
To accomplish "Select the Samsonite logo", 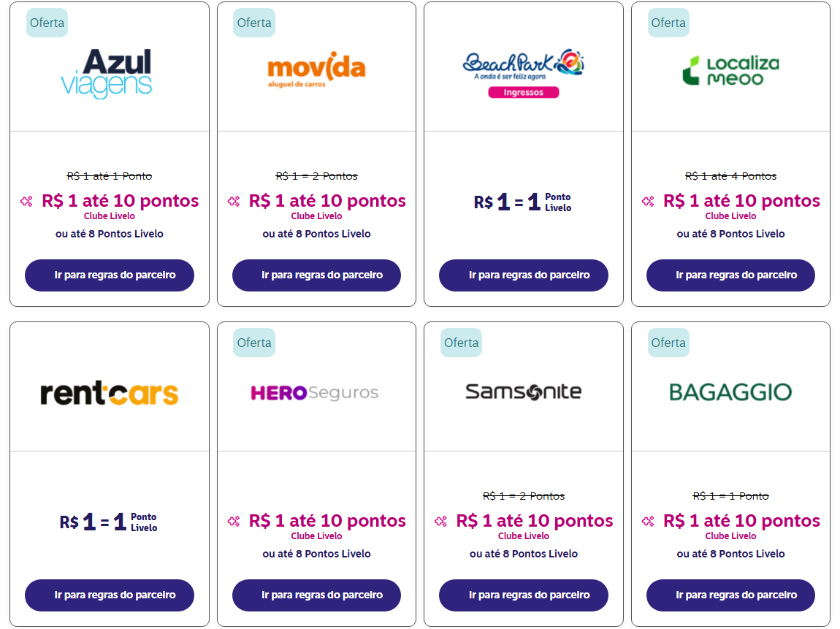I will (524, 392).
